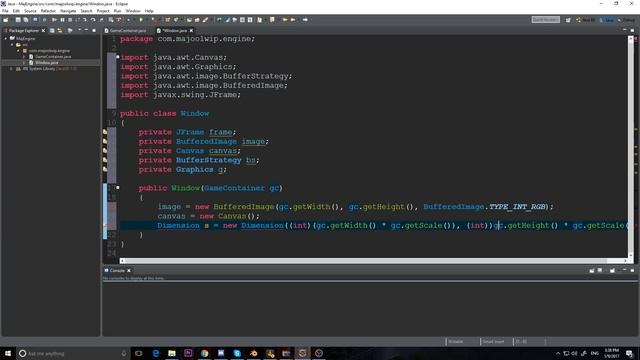The image size is (640, 360).
Task: Collapse the src folder node
Action: pos(12,44)
